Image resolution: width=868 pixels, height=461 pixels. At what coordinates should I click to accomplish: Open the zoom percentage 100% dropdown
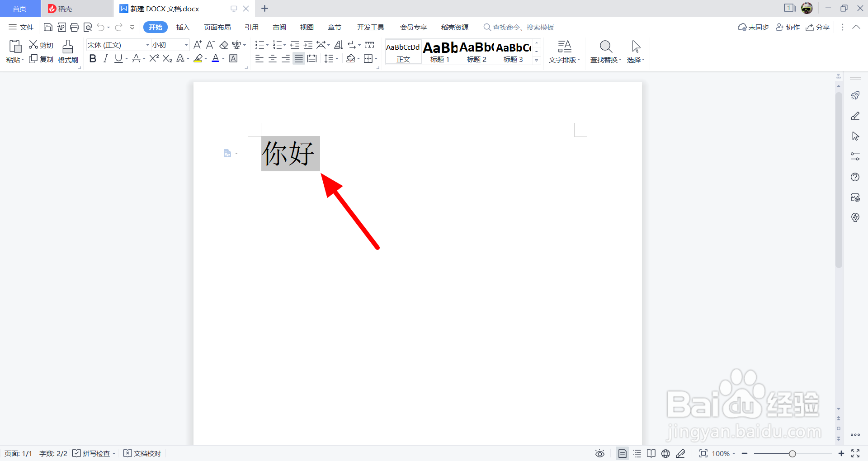pos(723,453)
